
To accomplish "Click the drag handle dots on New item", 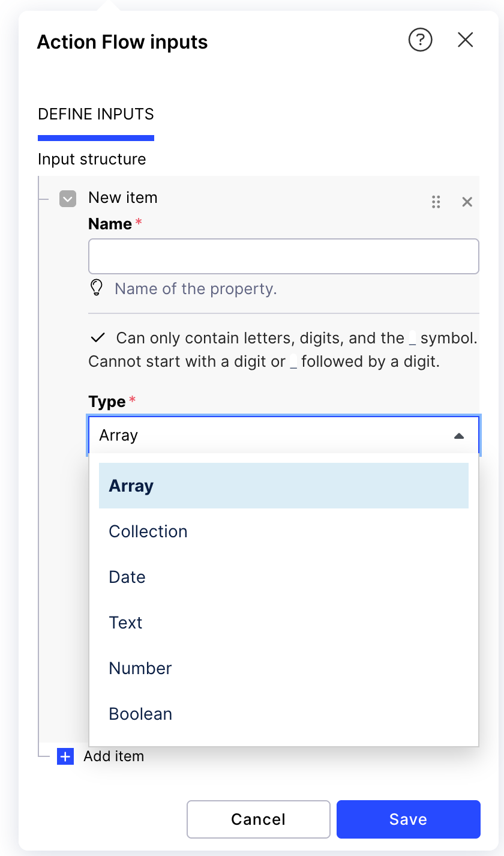I will point(436,202).
